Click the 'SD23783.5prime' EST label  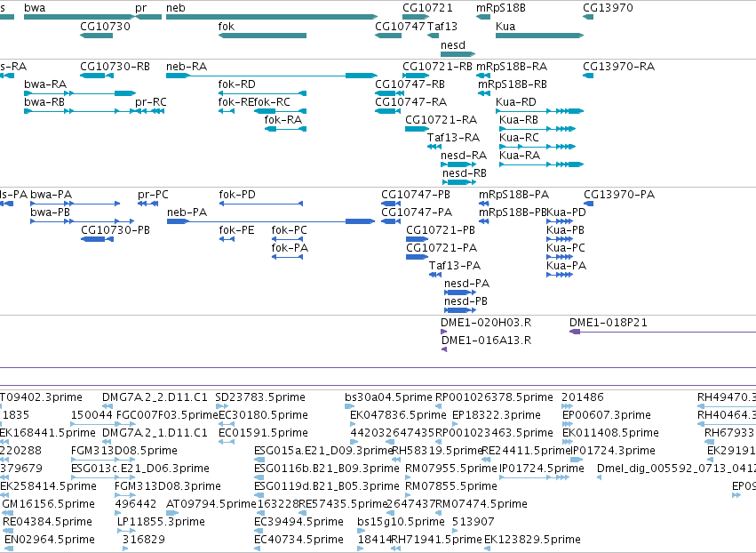pyautogui.click(x=260, y=397)
